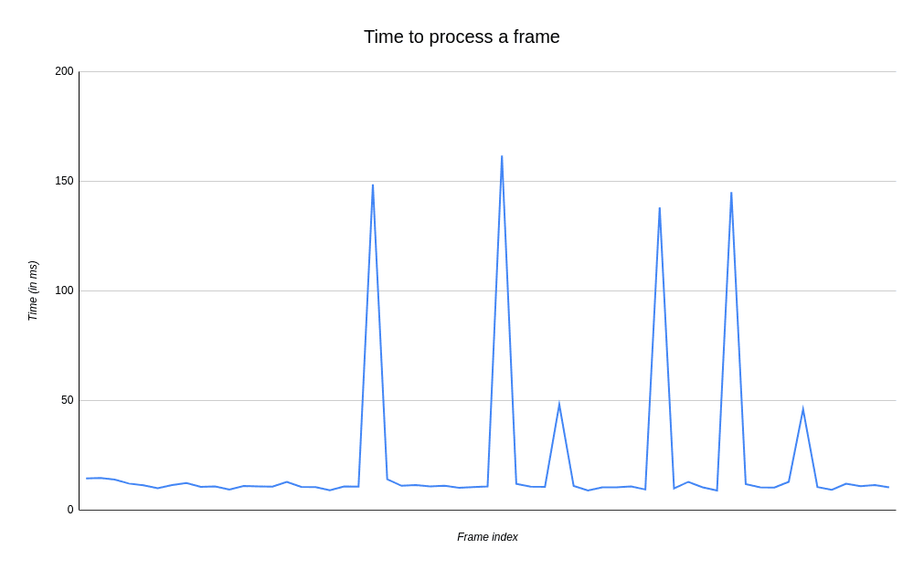Click the final small spike's tip near the right end
The image size is (924, 570).
coord(803,409)
